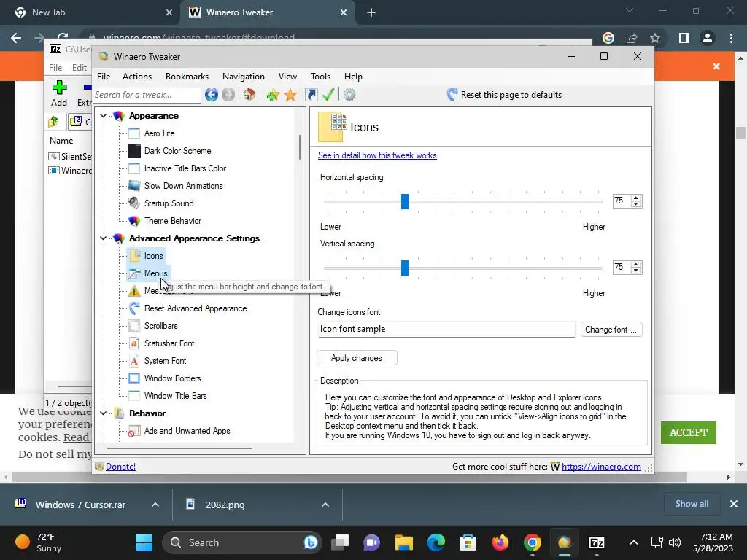
Task: Open the Help menu
Action: (354, 77)
